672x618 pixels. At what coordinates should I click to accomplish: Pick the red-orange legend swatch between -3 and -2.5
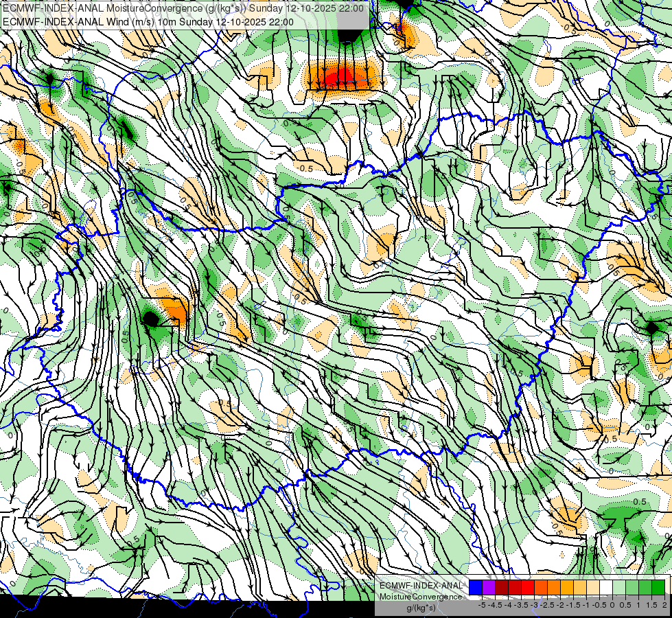click(x=541, y=587)
